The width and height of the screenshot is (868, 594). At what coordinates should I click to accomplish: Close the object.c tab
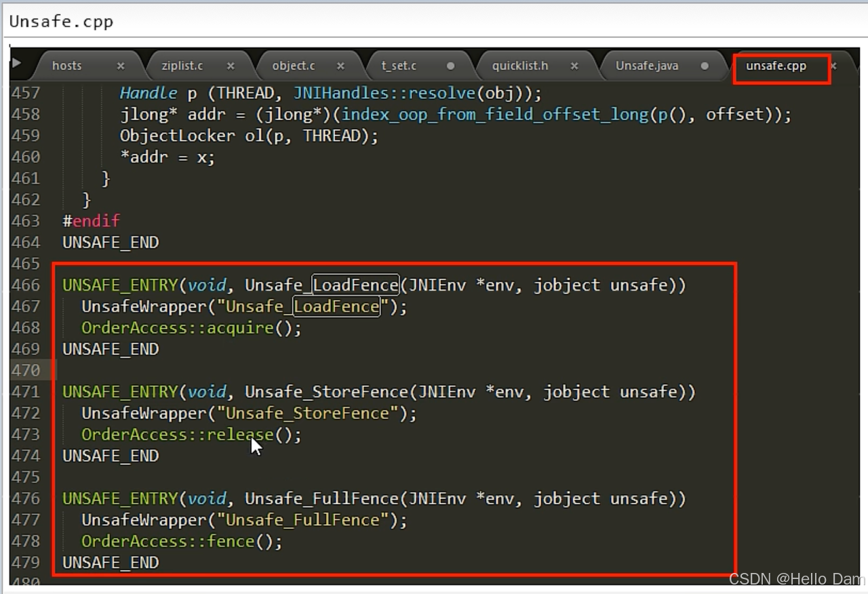click(x=340, y=66)
